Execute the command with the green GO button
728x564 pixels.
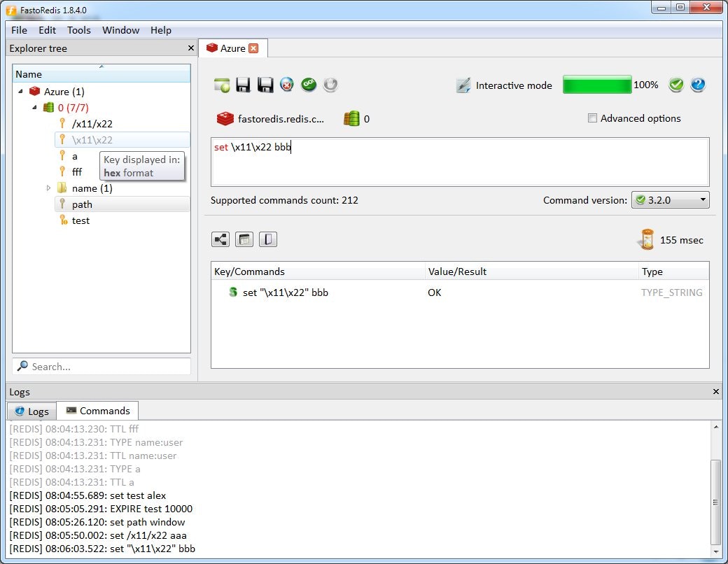[309, 85]
